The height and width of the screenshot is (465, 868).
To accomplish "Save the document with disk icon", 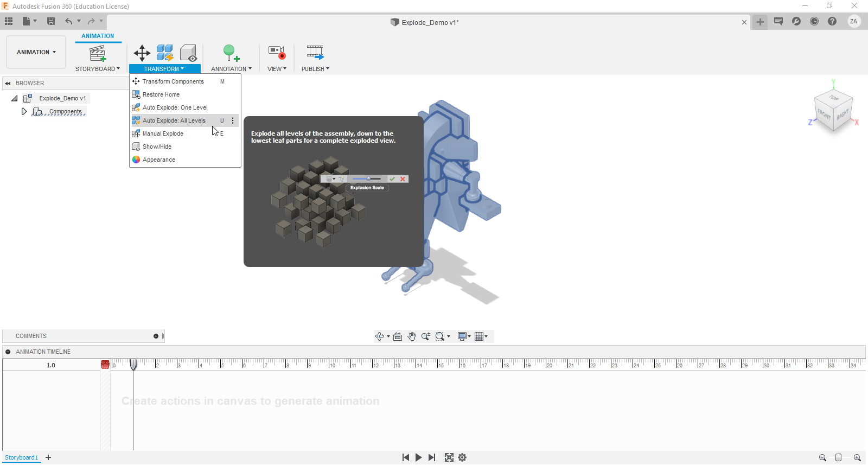I will [x=51, y=21].
